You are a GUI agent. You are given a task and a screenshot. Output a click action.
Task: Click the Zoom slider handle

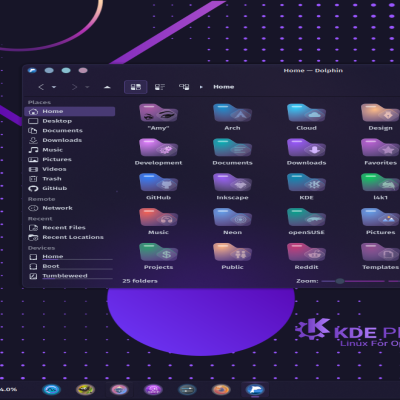click(x=340, y=281)
